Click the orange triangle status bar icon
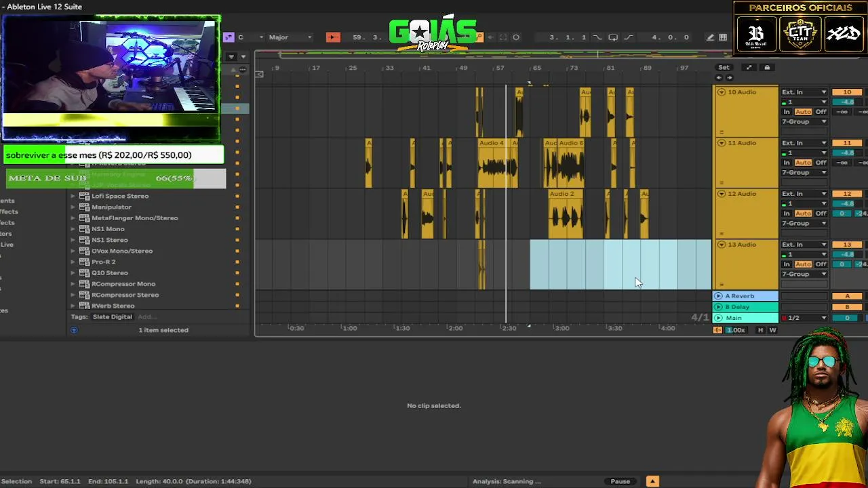Viewport: 868px width, 488px height. 652,481
